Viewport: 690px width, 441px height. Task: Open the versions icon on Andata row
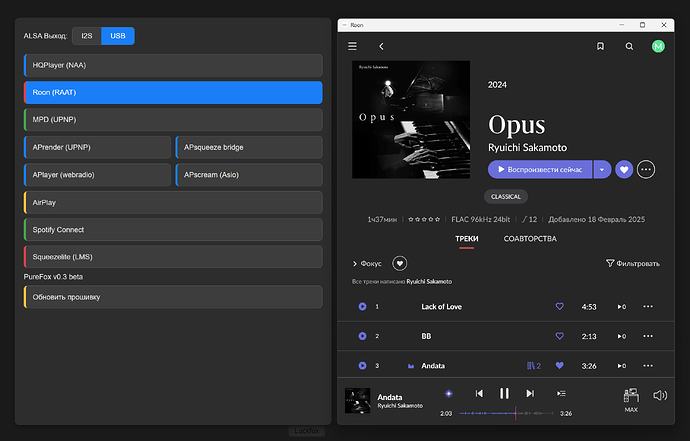coord(534,366)
